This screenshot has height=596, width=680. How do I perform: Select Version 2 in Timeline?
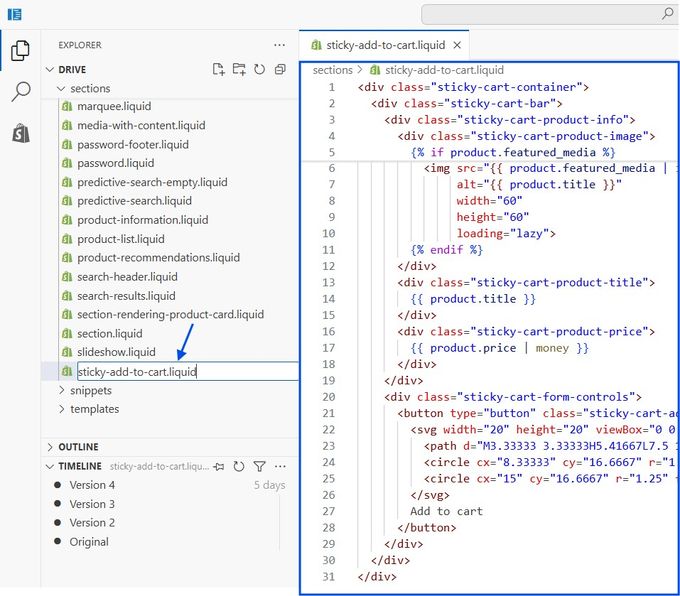pos(92,523)
